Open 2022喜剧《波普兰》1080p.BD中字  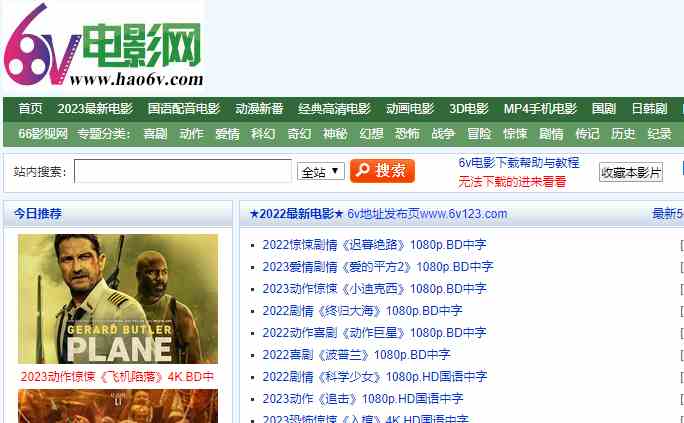356,355
